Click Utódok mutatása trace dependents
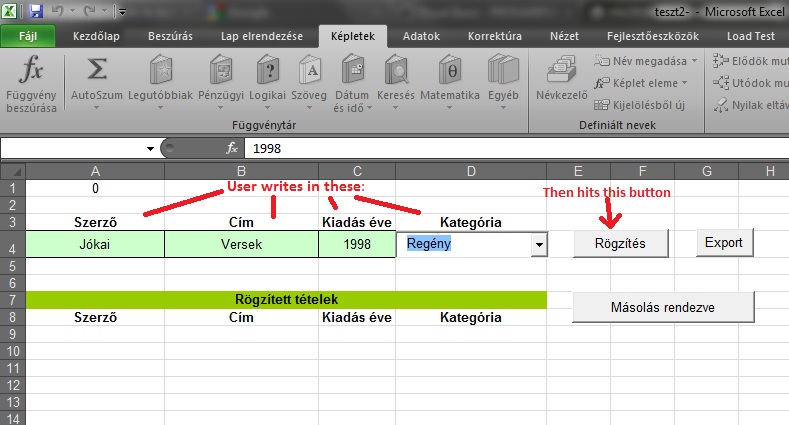 coord(750,83)
